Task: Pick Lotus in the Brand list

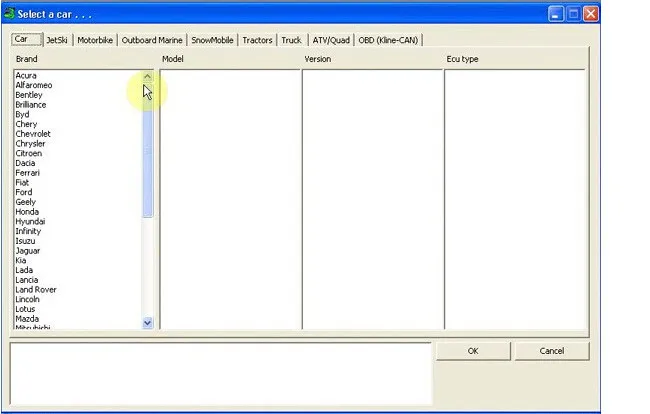Action: pos(25,309)
